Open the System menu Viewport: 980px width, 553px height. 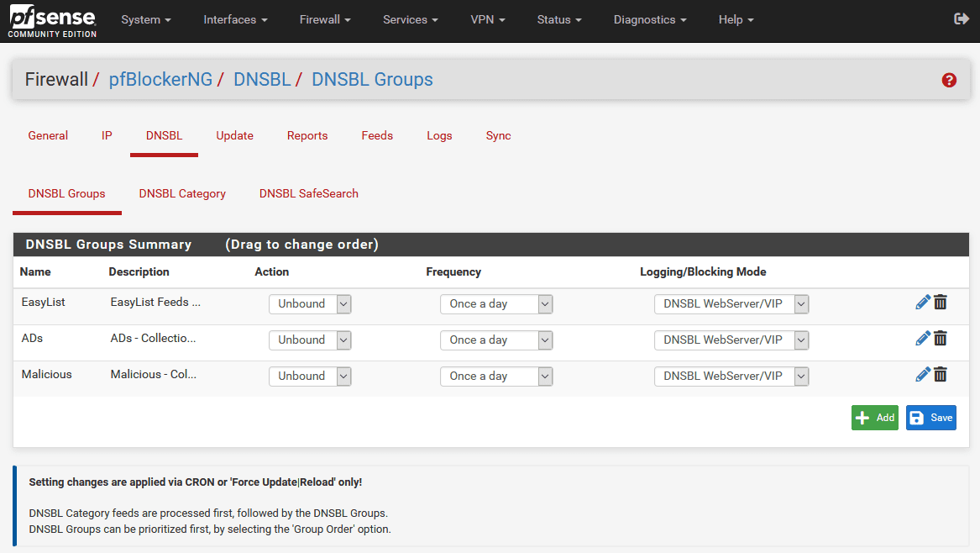tap(145, 20)
